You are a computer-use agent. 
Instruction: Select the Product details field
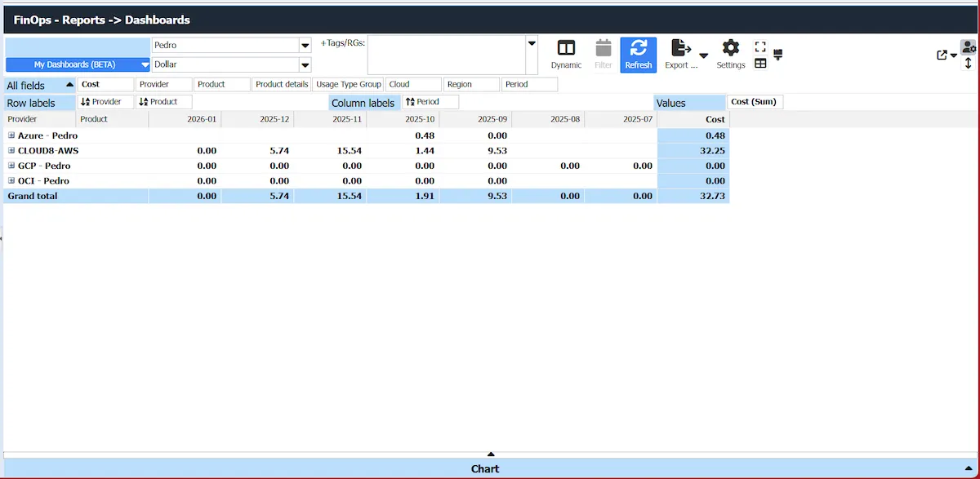coord(282,84)
